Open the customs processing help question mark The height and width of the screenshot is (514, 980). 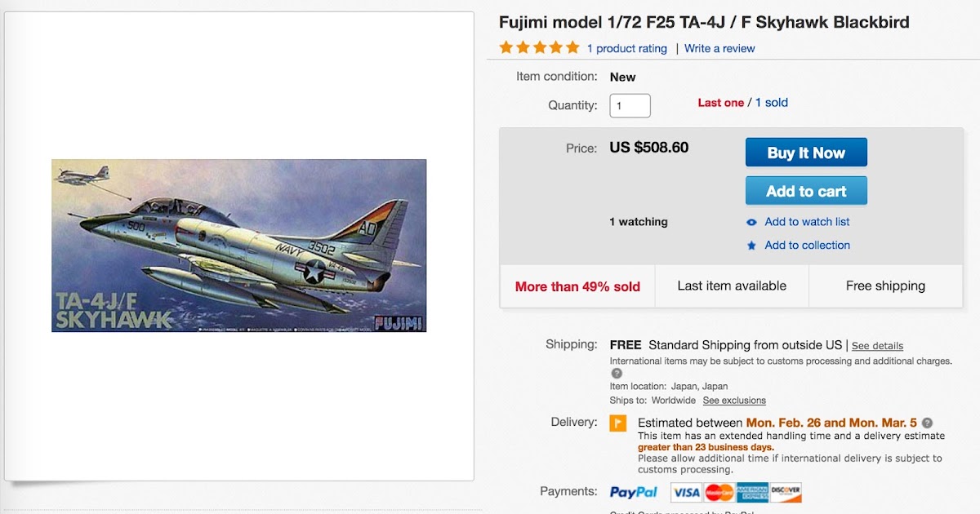(617, 373)
